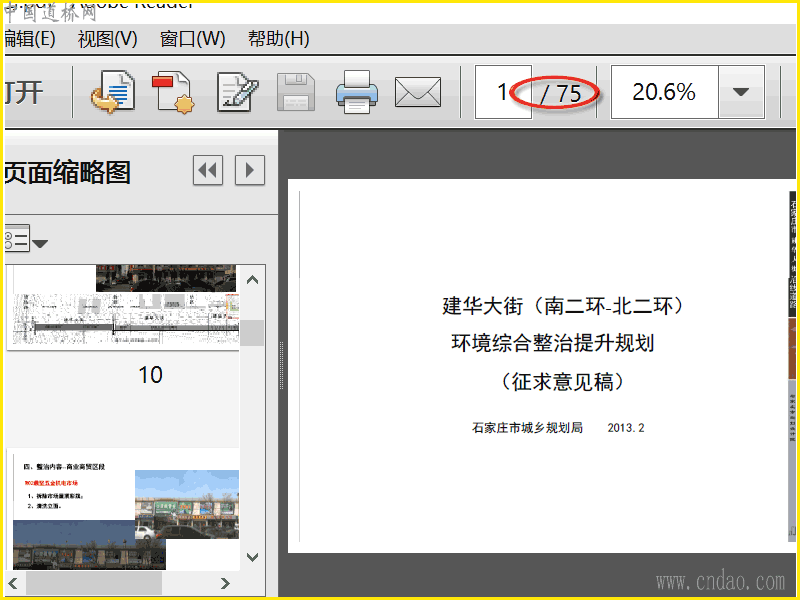This screenshot has width=800, height=600.
Task: Open the zoom percentage dropdown arrow
Action: coord(741,92)
